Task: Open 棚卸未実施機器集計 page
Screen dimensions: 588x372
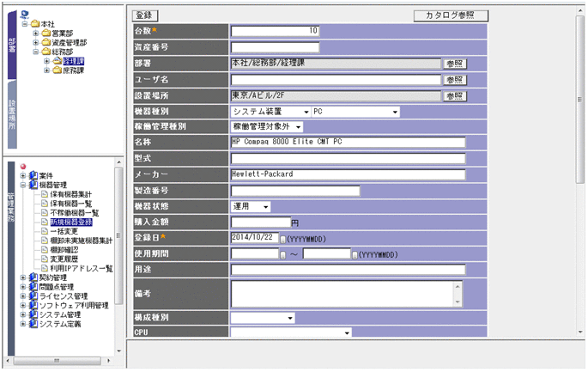Action: tap(77, 241)
